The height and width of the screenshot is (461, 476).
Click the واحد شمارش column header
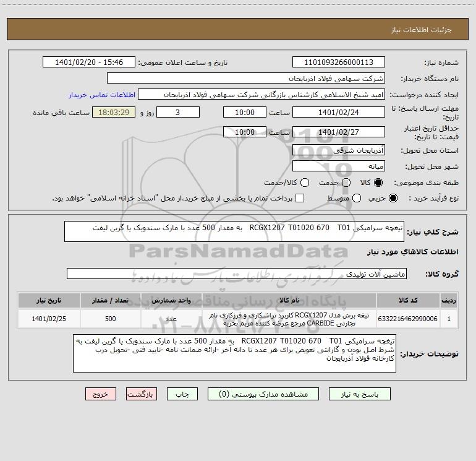(171, 300)
